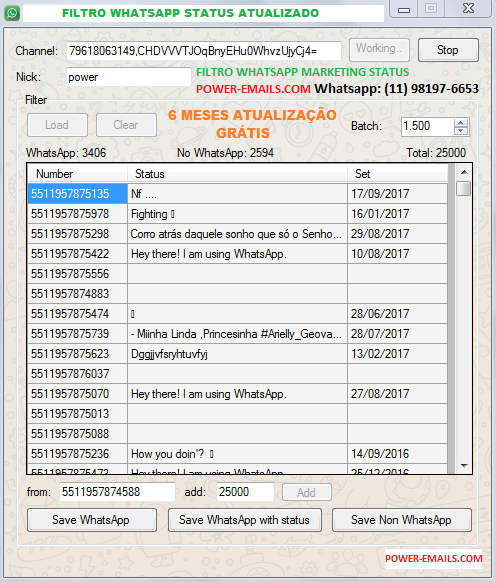Click date cell 28/06/2017
The image size is (496, 582).
click(397, 314)
